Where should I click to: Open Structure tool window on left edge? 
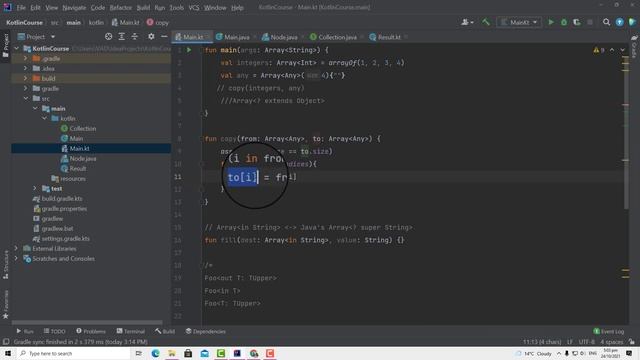pos(6,265)
